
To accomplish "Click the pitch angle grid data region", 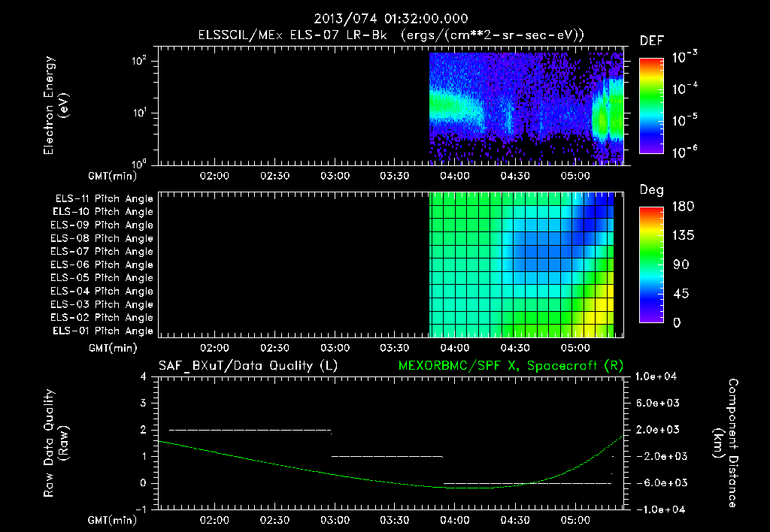I will coord(522,264).
